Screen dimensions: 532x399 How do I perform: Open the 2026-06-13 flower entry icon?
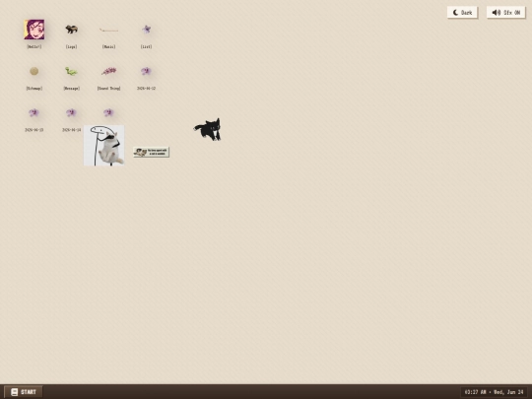33,112
